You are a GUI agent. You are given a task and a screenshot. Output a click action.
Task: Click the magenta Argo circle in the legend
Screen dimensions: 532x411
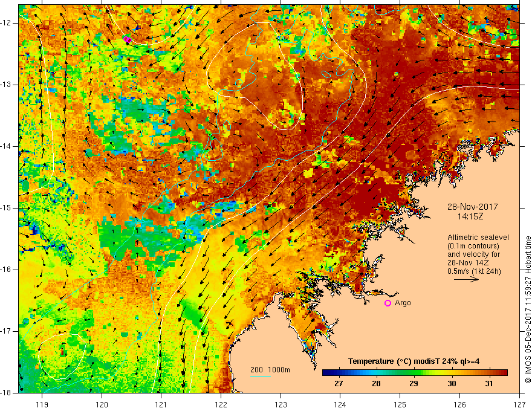click(388, 303)
